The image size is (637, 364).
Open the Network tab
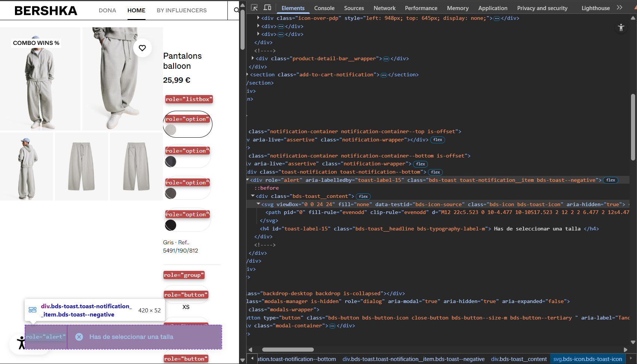coord(384,8)
